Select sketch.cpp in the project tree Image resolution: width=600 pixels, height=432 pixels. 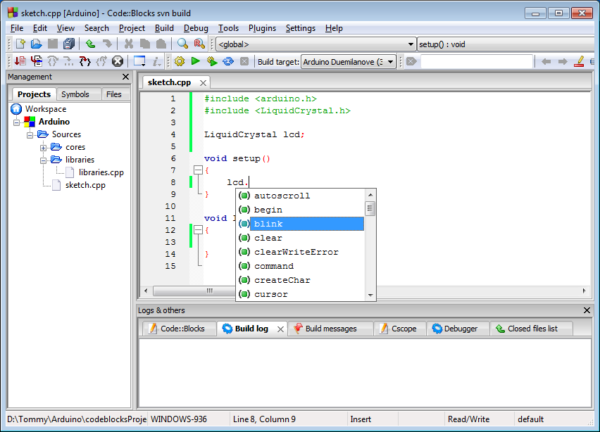coord(85,185)
